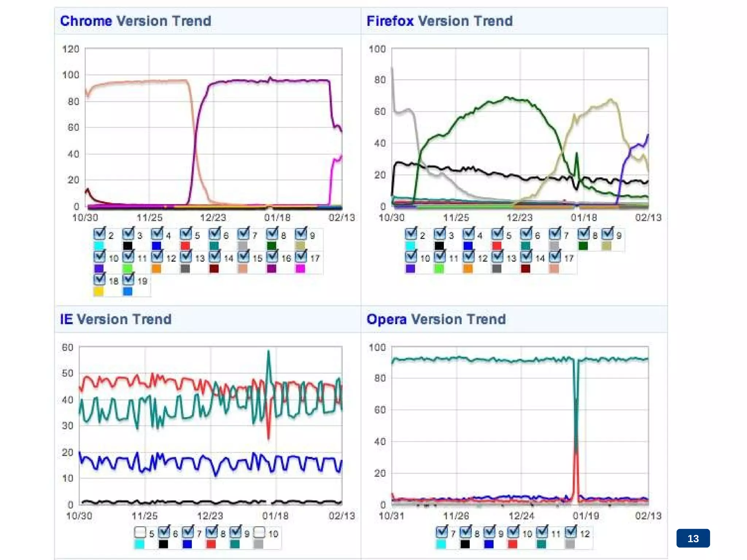Click the Chrome Version Trend heading
Image resolution: width=747 pixels, height=560 pixels.
click(136, 21)
